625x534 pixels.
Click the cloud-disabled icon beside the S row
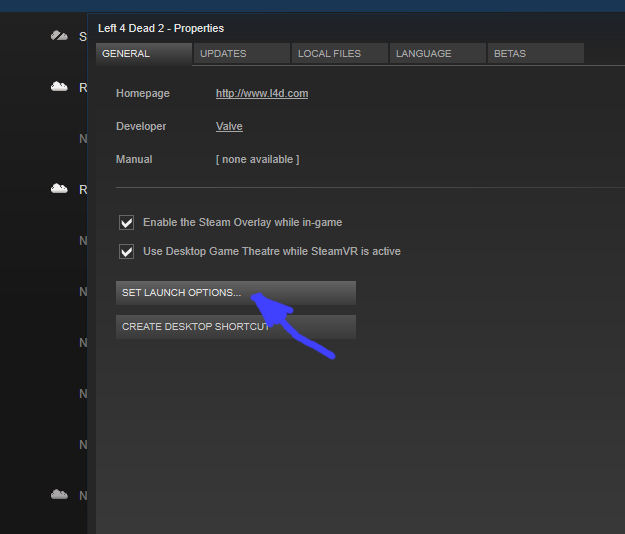pyautogui.click(x=59, y=36)
